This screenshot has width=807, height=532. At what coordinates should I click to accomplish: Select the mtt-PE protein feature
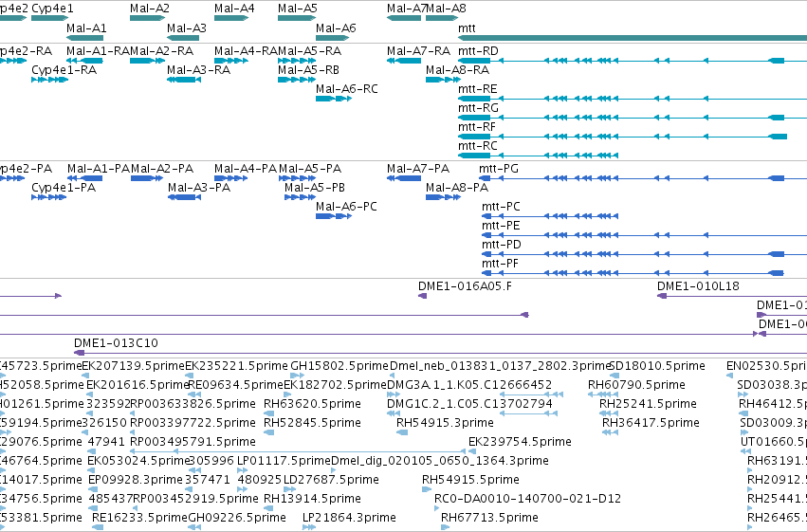(643, 235)
